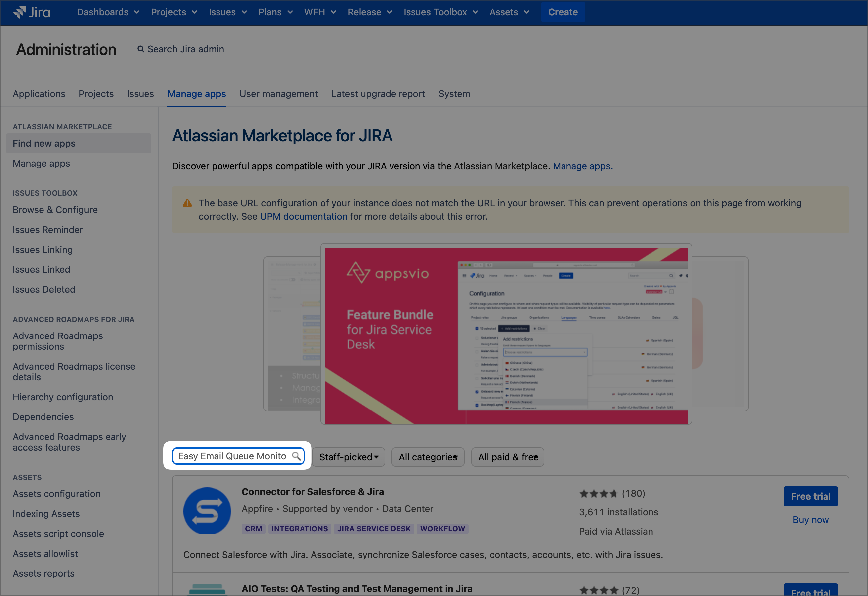This screenshot has width=868, height=596.
Task: Open the User management tab
Action: tap(279, 94)
